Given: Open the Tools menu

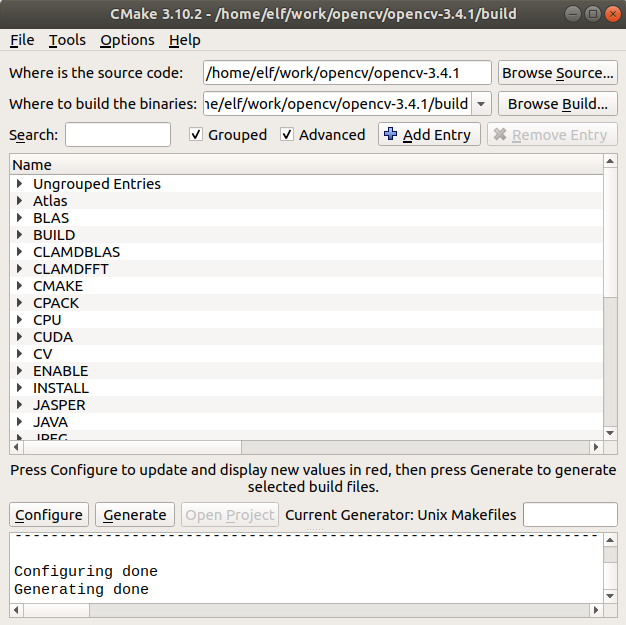Looking at the screenshot, I should [x=67, y=40].
